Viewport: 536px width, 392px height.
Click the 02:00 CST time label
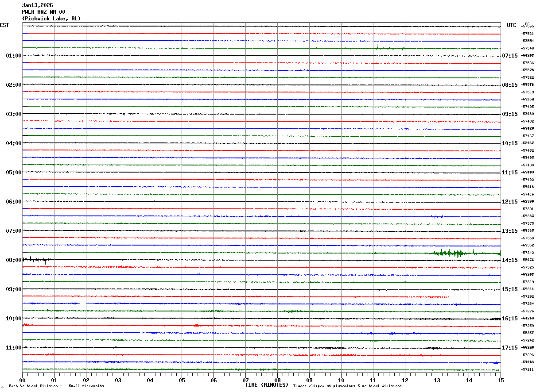[x=14, y=85]
